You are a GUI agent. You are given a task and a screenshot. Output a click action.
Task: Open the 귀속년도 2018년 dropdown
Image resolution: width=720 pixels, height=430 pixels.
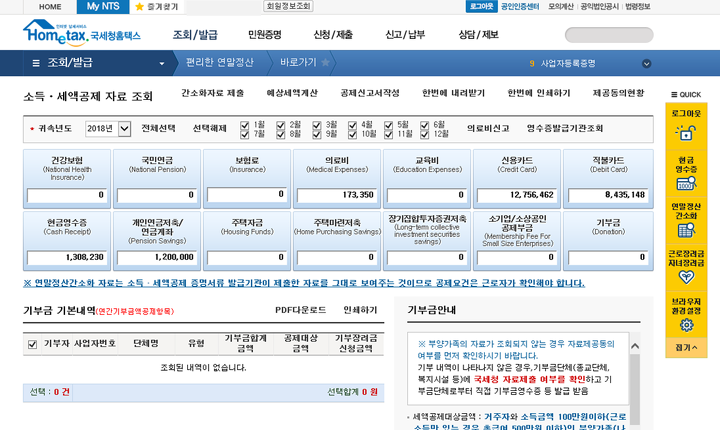pyautogui.click(x=108, y=129)
